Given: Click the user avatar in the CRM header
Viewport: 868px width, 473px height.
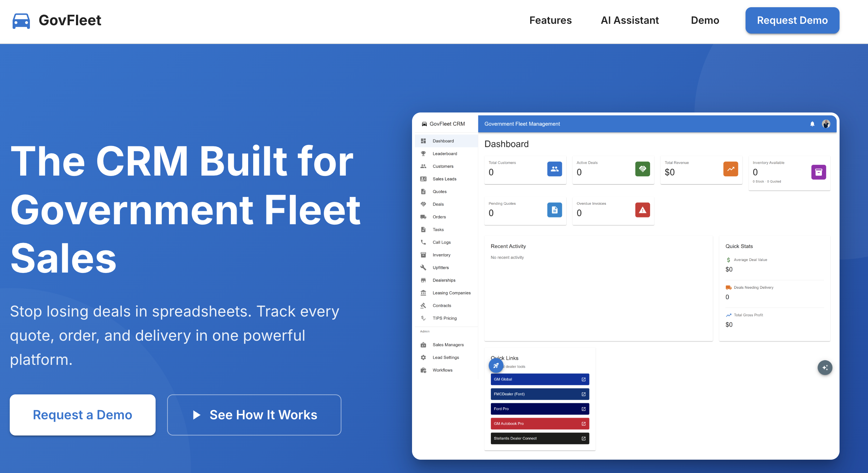Looking at the screenshot, I should coord(826,124).
